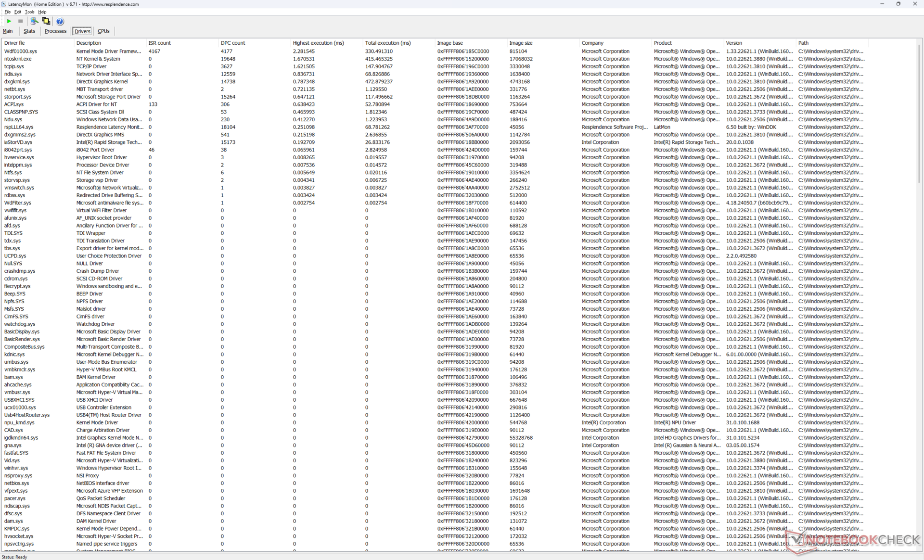This screenshot has width=924, height=560.
Task: Open the Processes tab
Action: [55, 31]
